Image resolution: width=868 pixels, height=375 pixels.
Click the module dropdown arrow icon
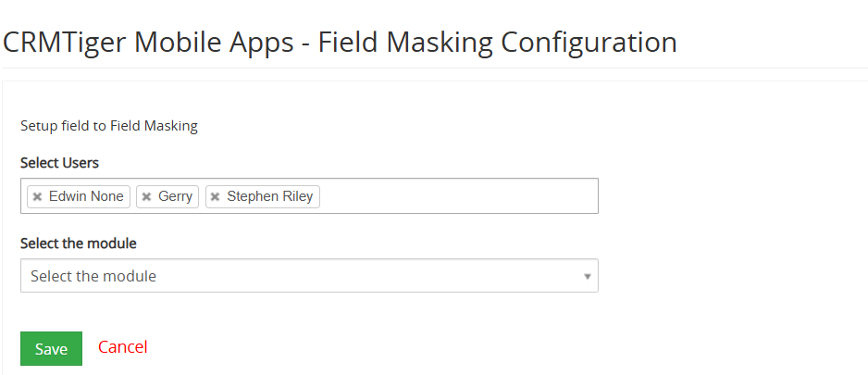point(588,276)
